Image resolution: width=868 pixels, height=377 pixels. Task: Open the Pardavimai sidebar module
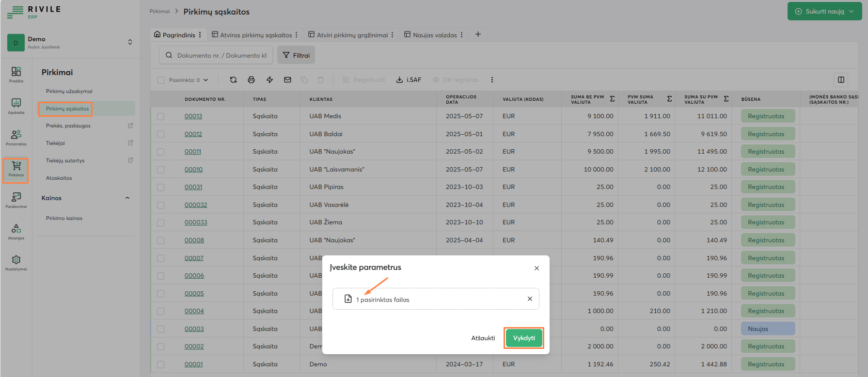[16, 200]
